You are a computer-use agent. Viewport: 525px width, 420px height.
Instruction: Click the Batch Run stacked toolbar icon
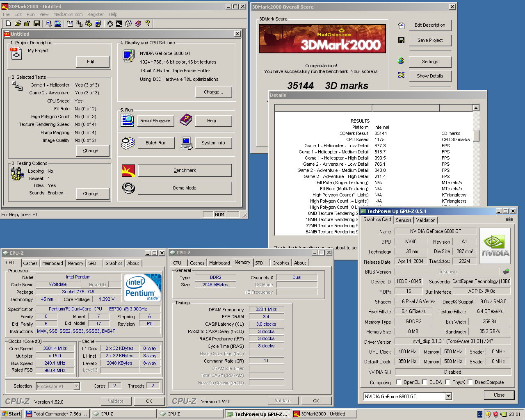point(129,24)
